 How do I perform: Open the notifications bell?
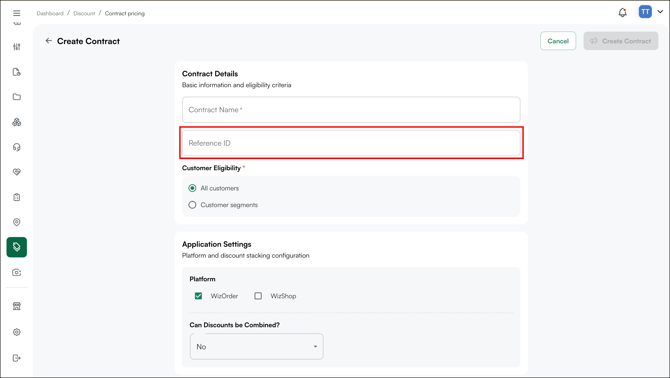623,12
